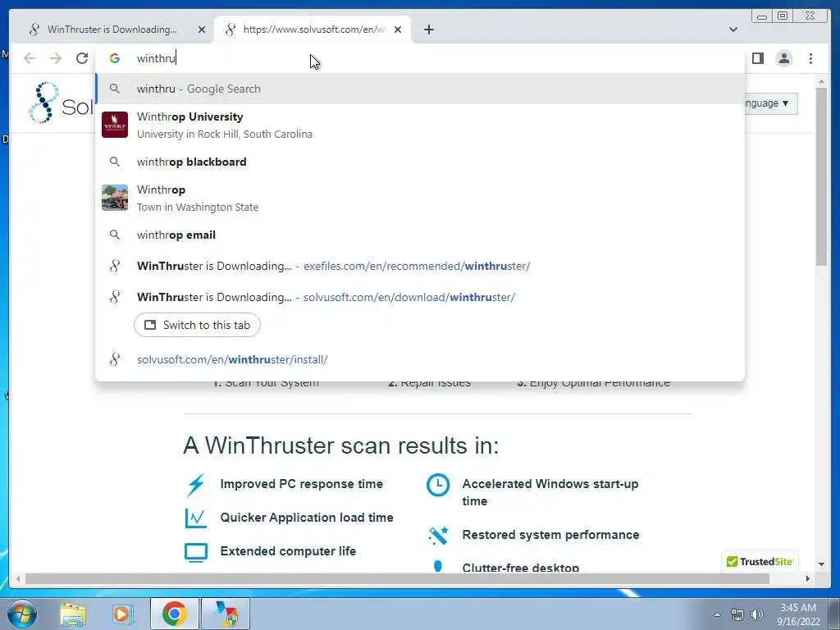Screen dimensions: 840x630
Task: Click horizontal scroll left arrow
Action: 18,579
